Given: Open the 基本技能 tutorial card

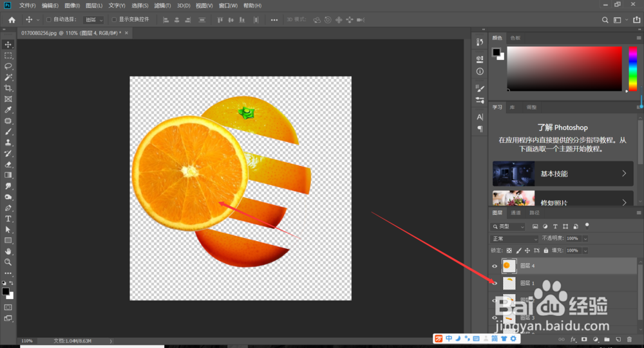Looking at the screenshot, I should click(x=563, y=174).
